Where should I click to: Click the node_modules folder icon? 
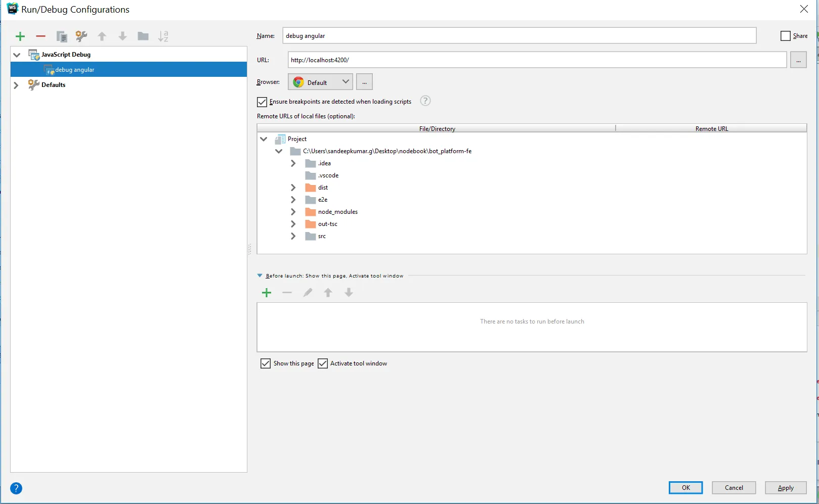[311, 212]
